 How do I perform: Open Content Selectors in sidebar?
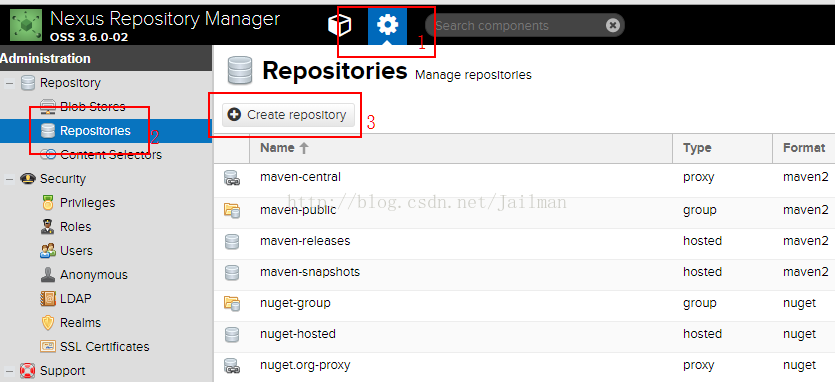click(111, 155)
